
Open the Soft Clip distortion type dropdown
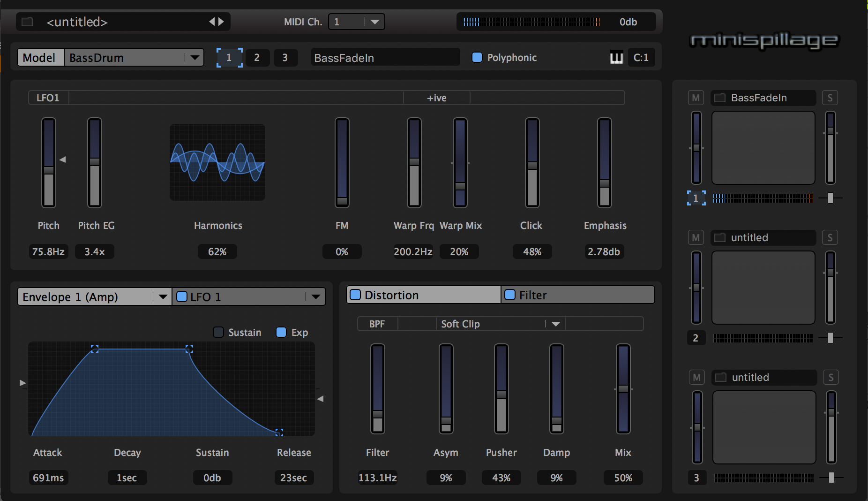pos(555,324)
